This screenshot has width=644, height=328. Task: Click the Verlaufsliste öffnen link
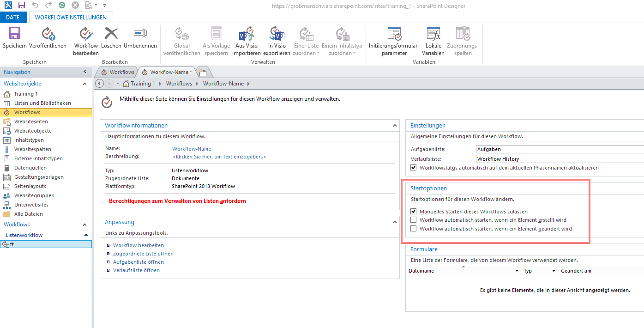click(x=136, y=270)
